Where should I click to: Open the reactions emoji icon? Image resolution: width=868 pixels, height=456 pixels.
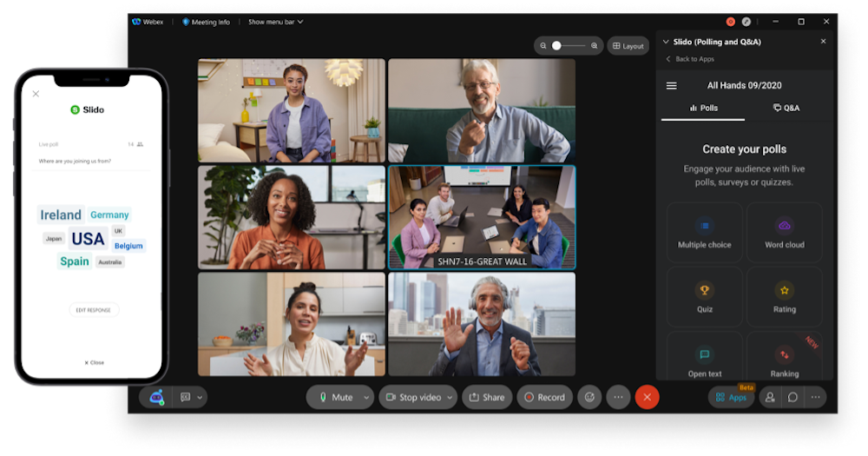589,397
